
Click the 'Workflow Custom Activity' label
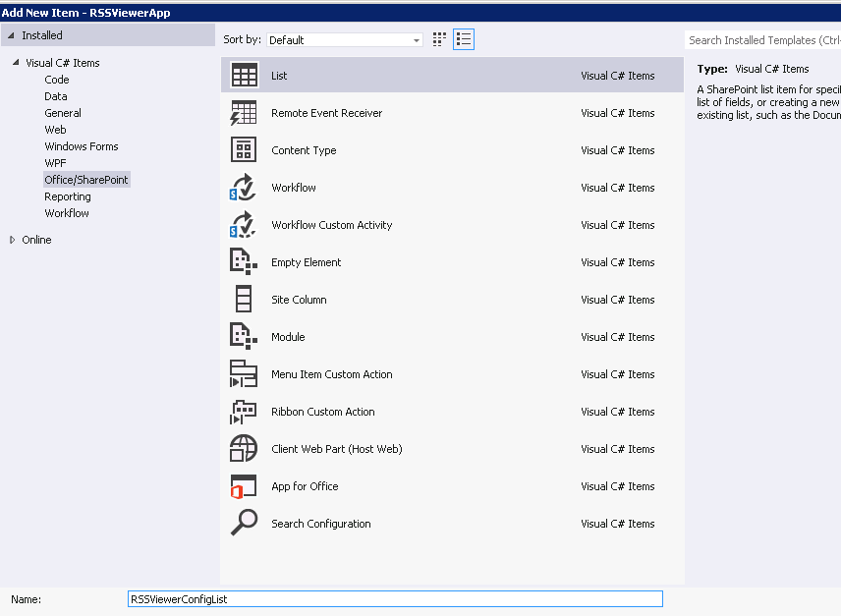point(331,225)
